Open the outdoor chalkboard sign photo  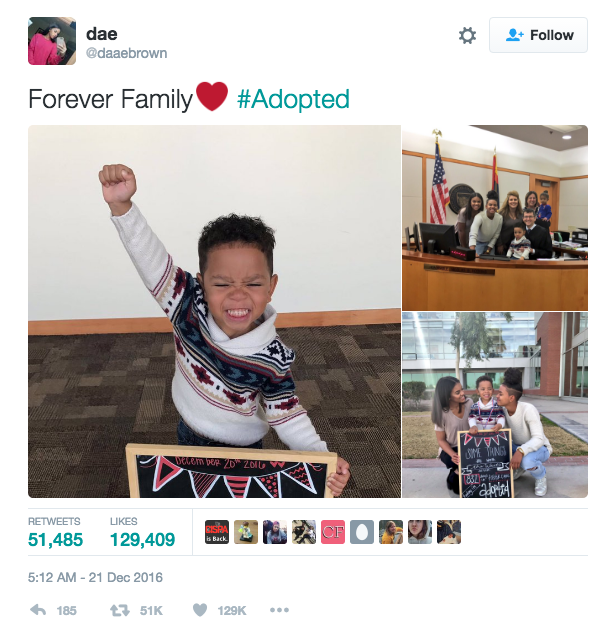[495, 405]
